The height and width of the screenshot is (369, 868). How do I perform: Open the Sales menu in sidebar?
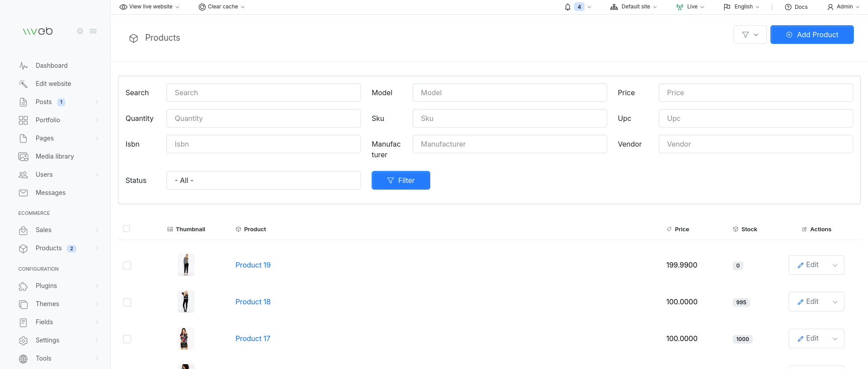point(43,230)
